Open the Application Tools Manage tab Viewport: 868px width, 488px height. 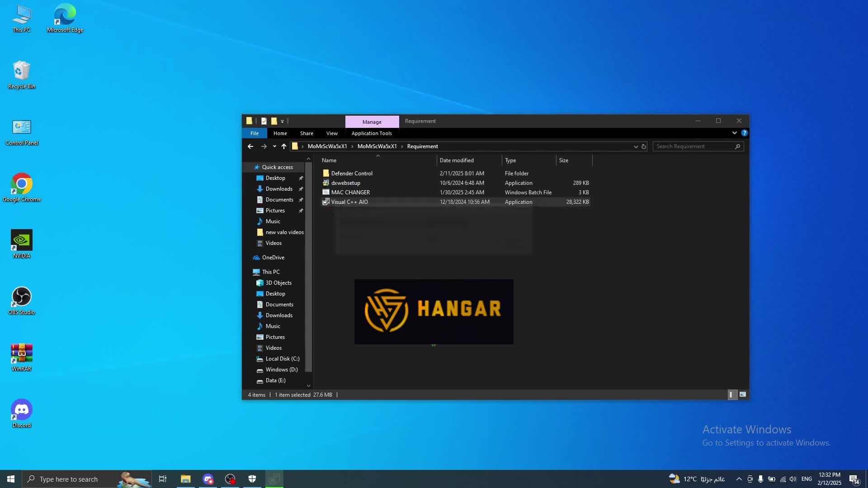click(x=371, y=122)
